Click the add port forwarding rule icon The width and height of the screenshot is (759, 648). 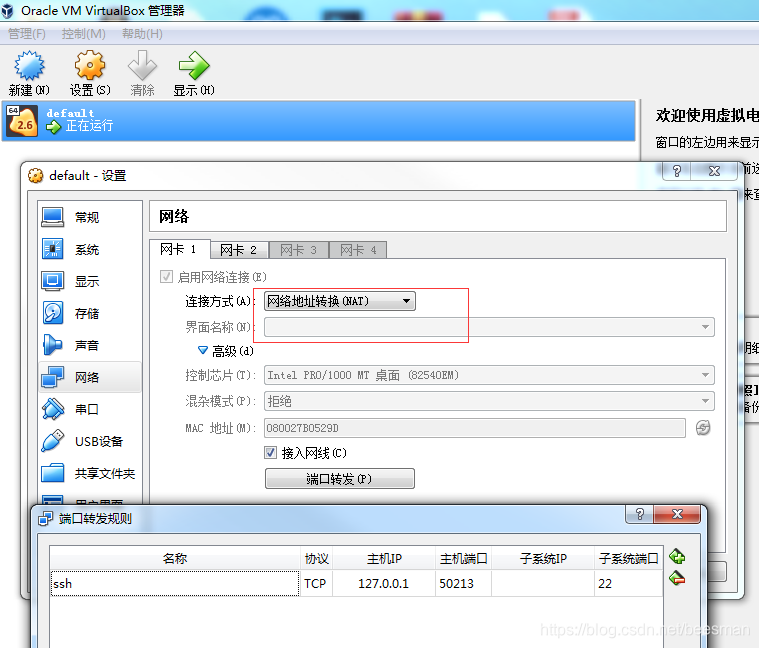[x=677, y=557]
